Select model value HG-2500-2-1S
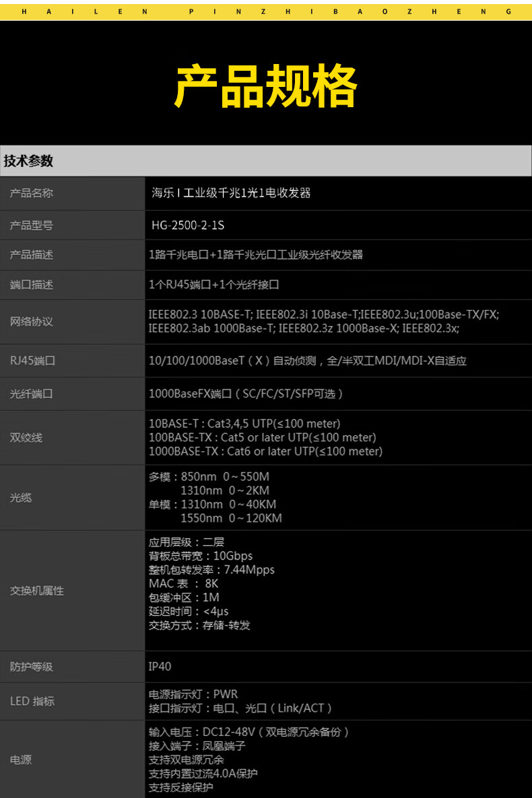The height and width of the screenshot is (798, 532). pyautogui.click(x=188, y=225)
